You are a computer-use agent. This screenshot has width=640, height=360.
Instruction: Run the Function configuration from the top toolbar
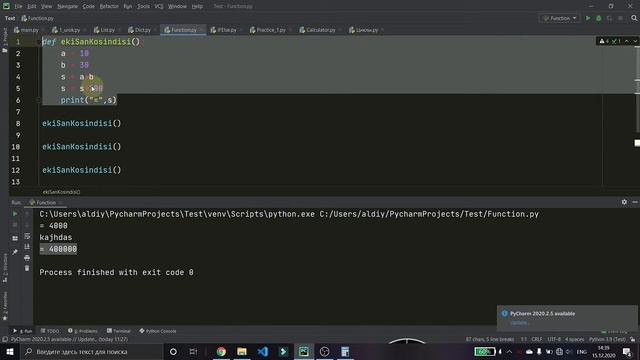click(x=588, y=18)
